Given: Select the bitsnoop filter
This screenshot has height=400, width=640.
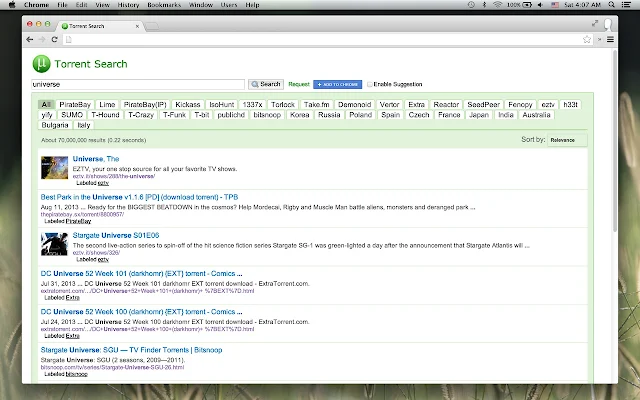Looking at the screenshot, I should [267, 115].
